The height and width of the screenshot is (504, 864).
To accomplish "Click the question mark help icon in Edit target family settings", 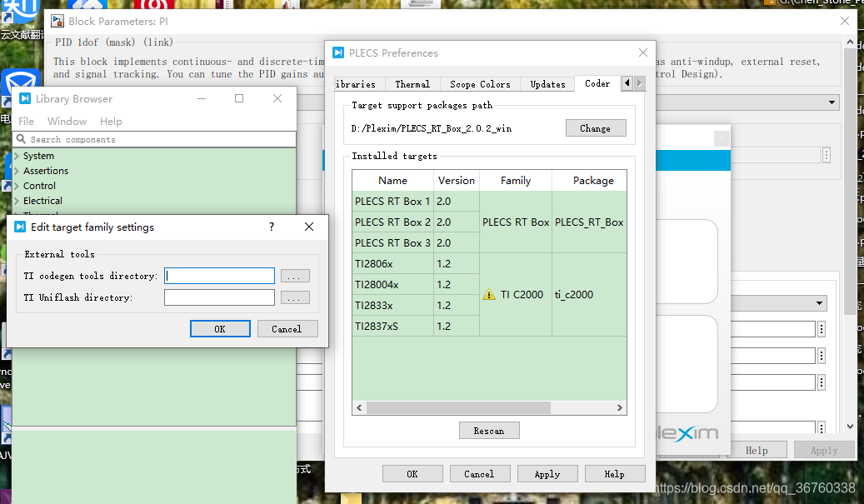I will [271, 227].
